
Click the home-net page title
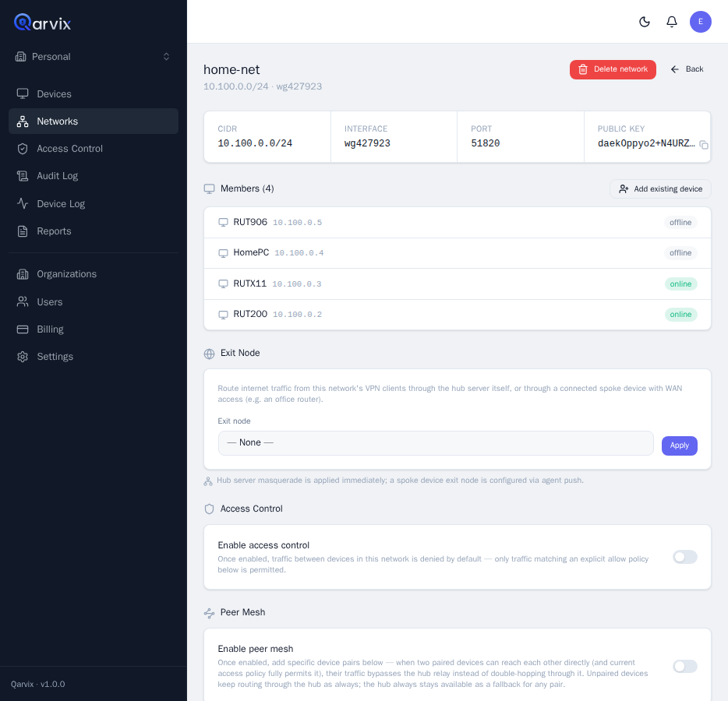(x=231, y=69)
